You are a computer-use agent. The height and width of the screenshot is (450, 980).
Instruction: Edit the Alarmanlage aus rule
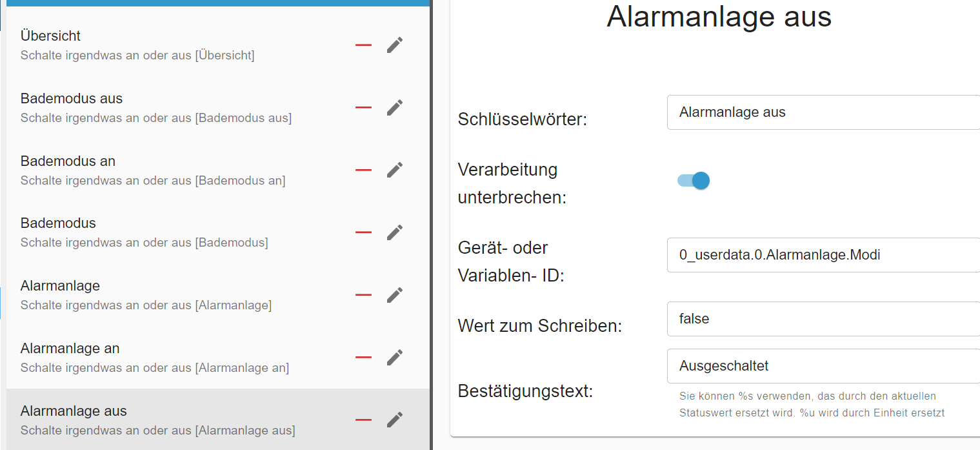click(x=394, y=420)
